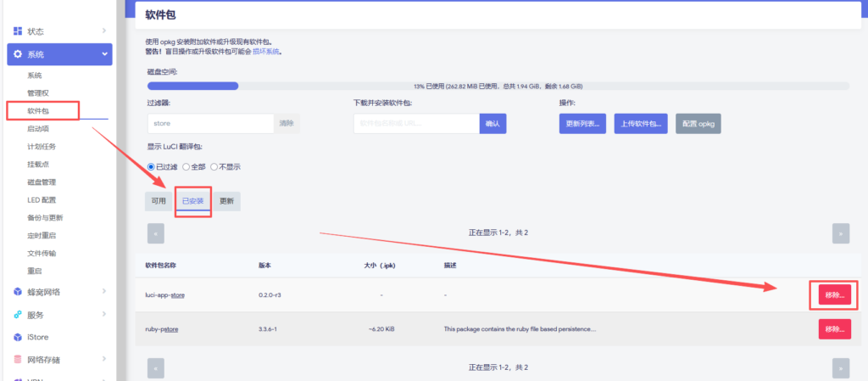Click the 版本 column header

pyautogui.click(x=264, y=266)
